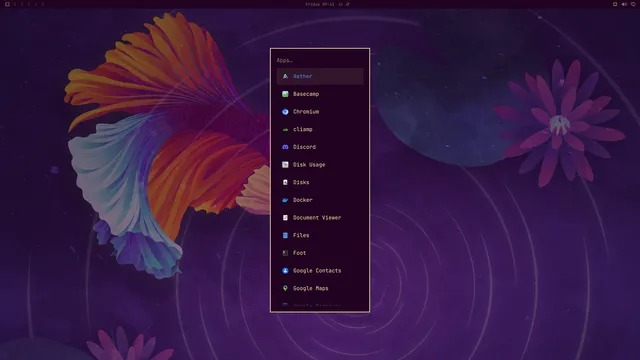Focus the Apps… search field
Screen dimensions: 640x360
tap(320, 60)
